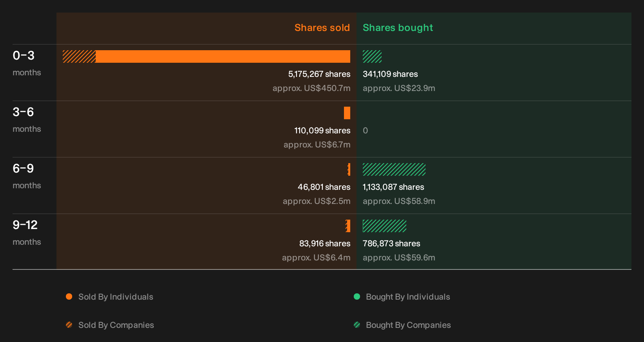Click the 6-9 months row label
This screenshot has width=644, height=342.
click(x=27, y=176)
